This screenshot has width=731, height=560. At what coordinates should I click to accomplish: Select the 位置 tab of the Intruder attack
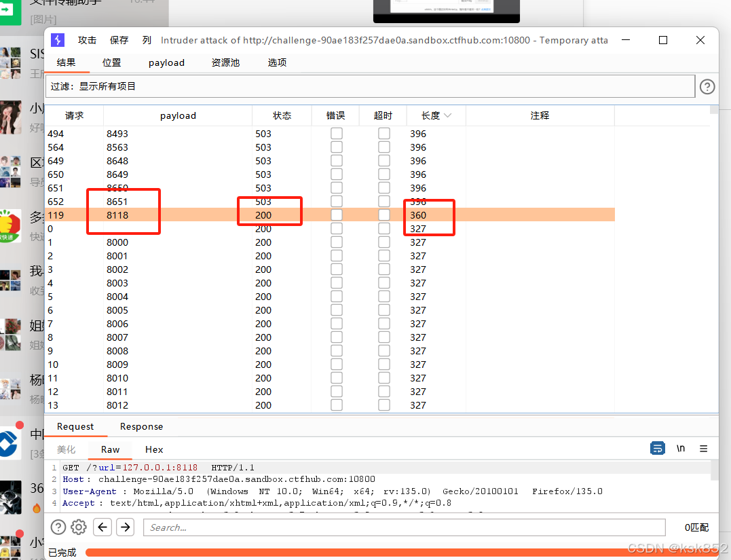point(111,62)
